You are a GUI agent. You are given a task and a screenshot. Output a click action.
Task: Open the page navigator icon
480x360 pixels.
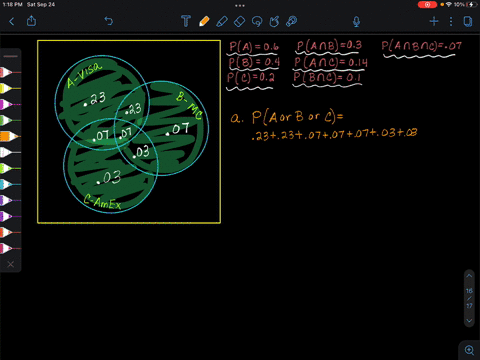pos(468,22)
